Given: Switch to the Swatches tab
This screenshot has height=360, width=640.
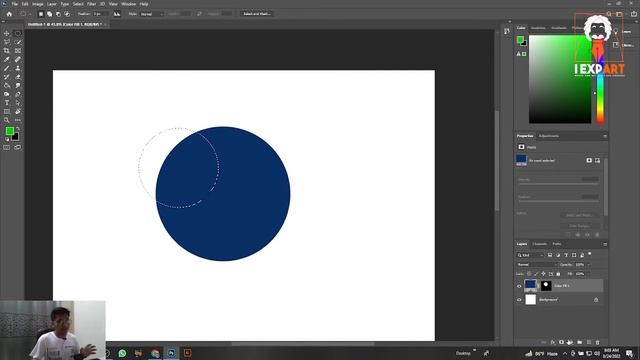Looking at the screenshot, I should pos(538,28).
